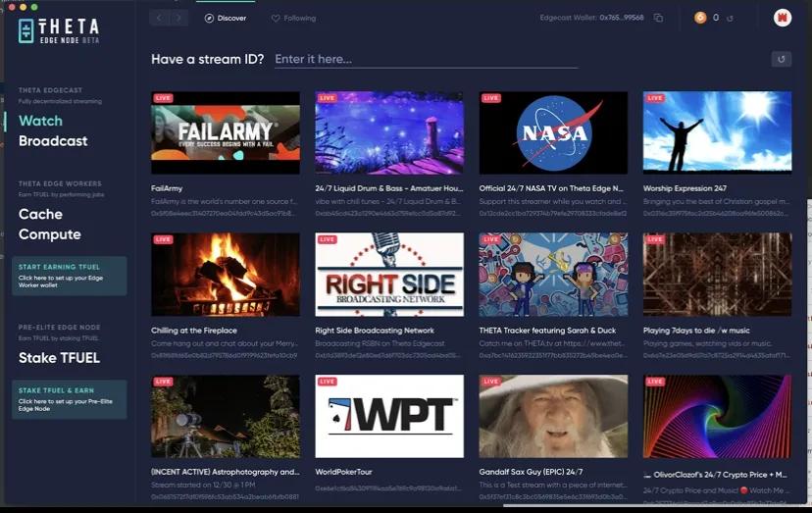Refresh the TFUEL balance
Screen dimensions: 812x513
point(730,19)
